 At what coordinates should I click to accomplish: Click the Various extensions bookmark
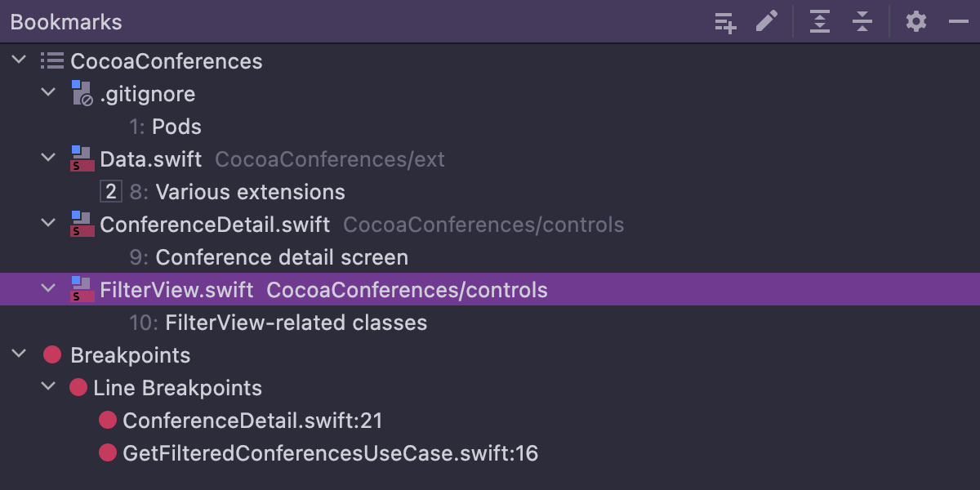point(250,192)
